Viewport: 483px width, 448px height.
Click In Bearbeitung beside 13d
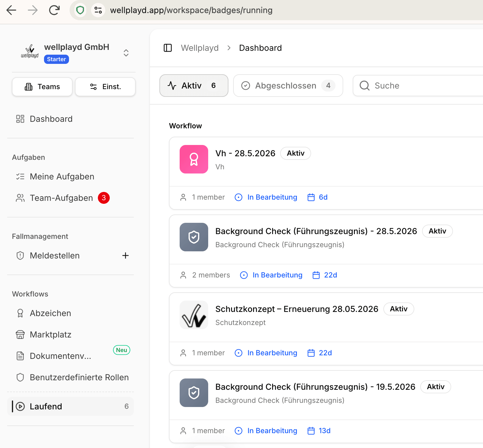(x=266, y=431)
